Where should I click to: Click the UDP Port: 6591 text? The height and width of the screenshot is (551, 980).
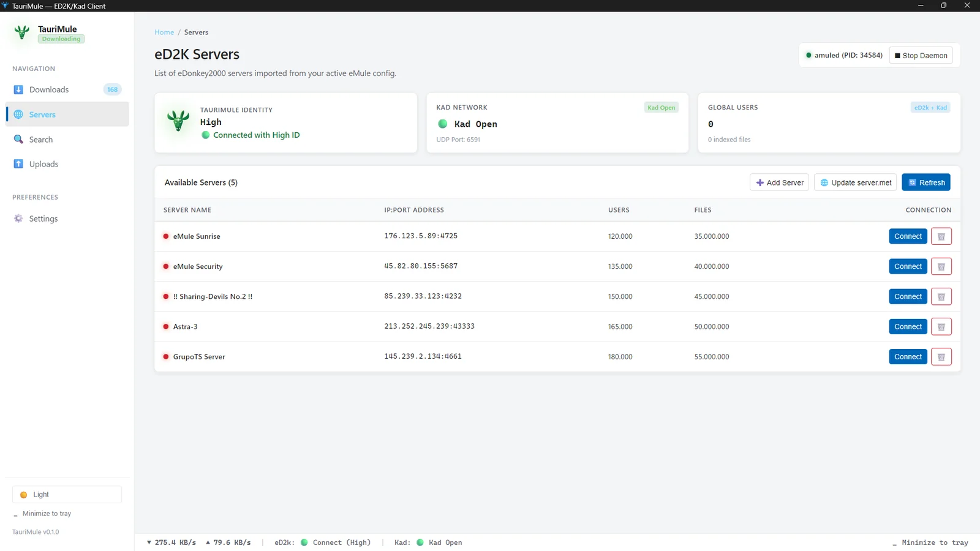pos(458,140)
